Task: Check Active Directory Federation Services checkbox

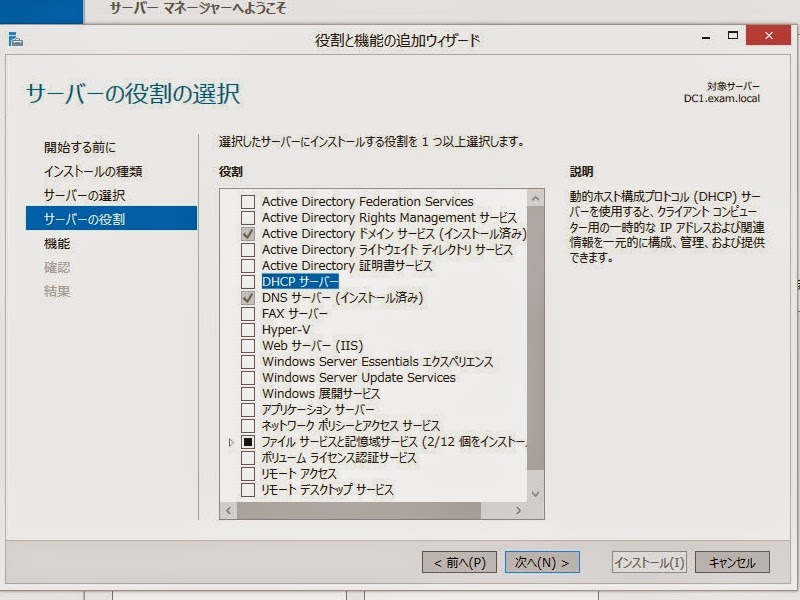Action: tap(248, 202)
